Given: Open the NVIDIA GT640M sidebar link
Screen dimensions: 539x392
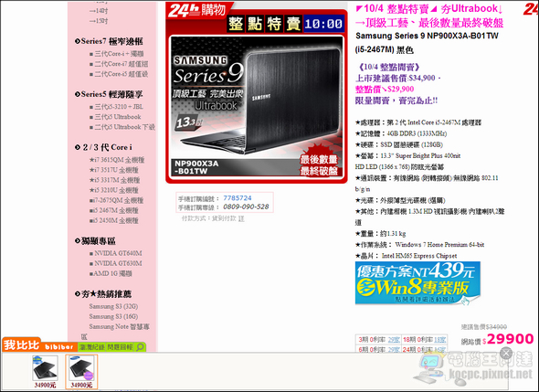Looking at the screenshot, I should click(115, 253).
